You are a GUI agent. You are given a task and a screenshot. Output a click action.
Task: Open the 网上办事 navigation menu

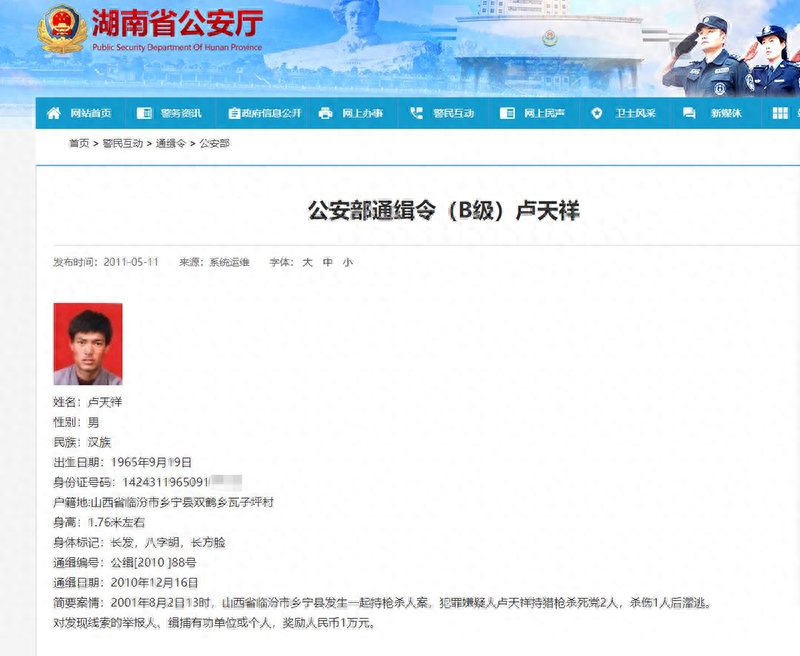click(362, 113)
